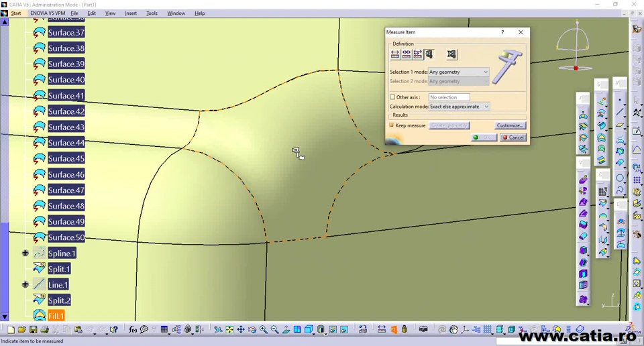This screenshot has height=346, width=644.
Task: Open the Insert menu
Action: [x=131, y=13]
